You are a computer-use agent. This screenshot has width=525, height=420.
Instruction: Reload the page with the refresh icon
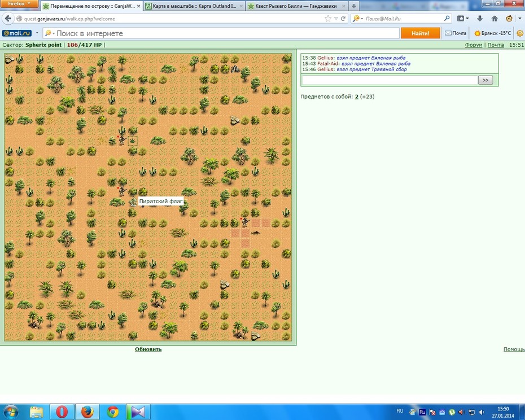pos(343,19)
